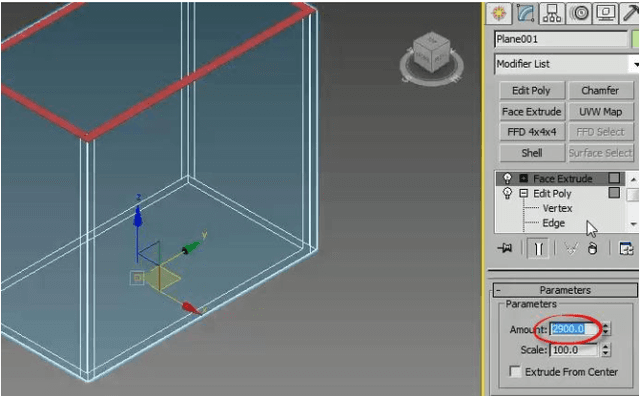Click the box right of Face Extrude
Viewport: 640px width, 396px height.
point(614,178)
